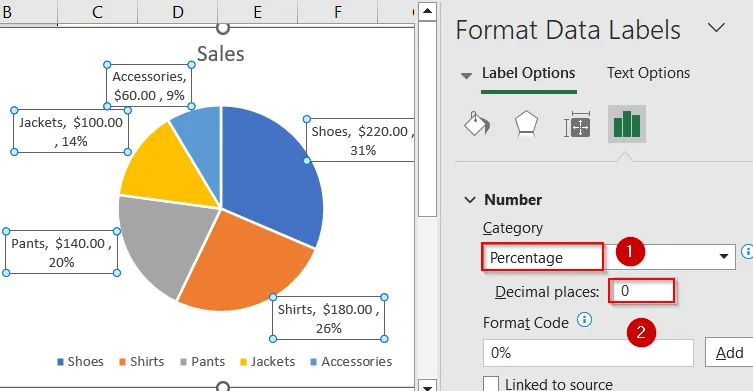The image size is (753, 391).
Task: Select the Jackets $100.00 data label
Action: tap(71, 132)
